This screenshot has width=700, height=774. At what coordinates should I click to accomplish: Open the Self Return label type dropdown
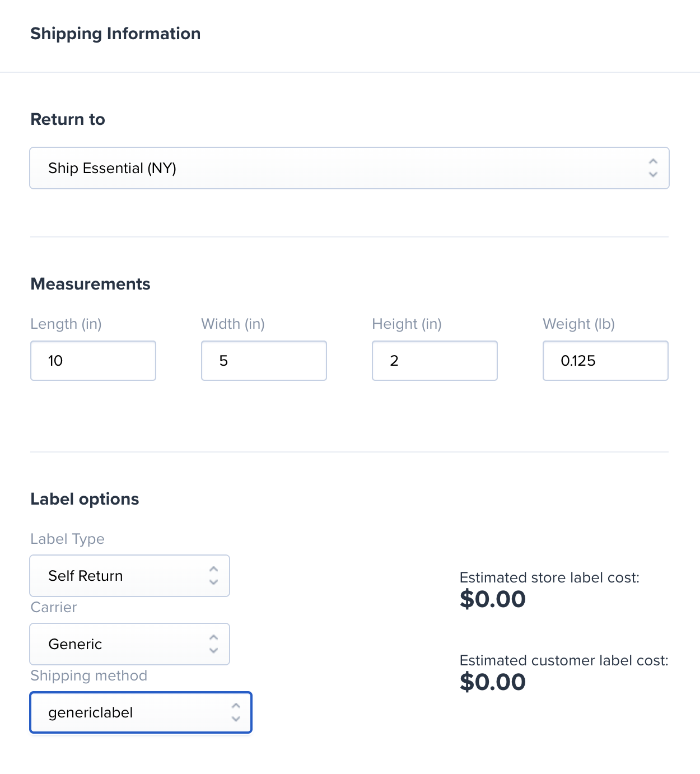point(129,576)
